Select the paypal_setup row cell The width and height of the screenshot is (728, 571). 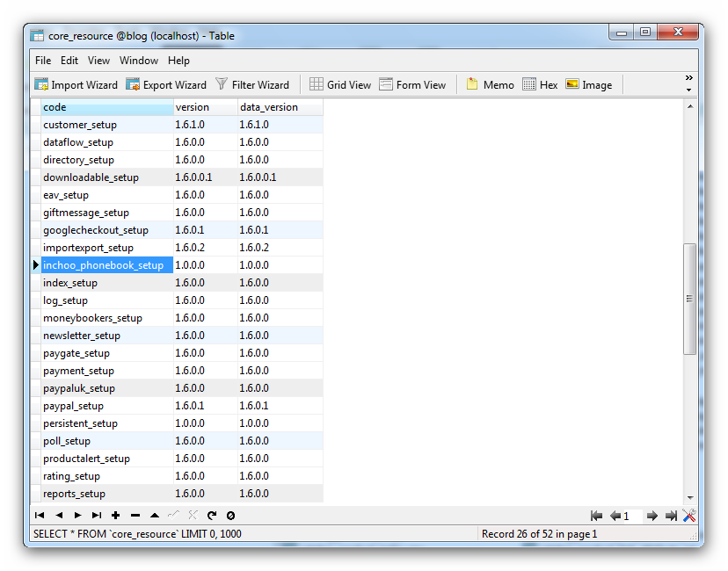click(106, 406)
